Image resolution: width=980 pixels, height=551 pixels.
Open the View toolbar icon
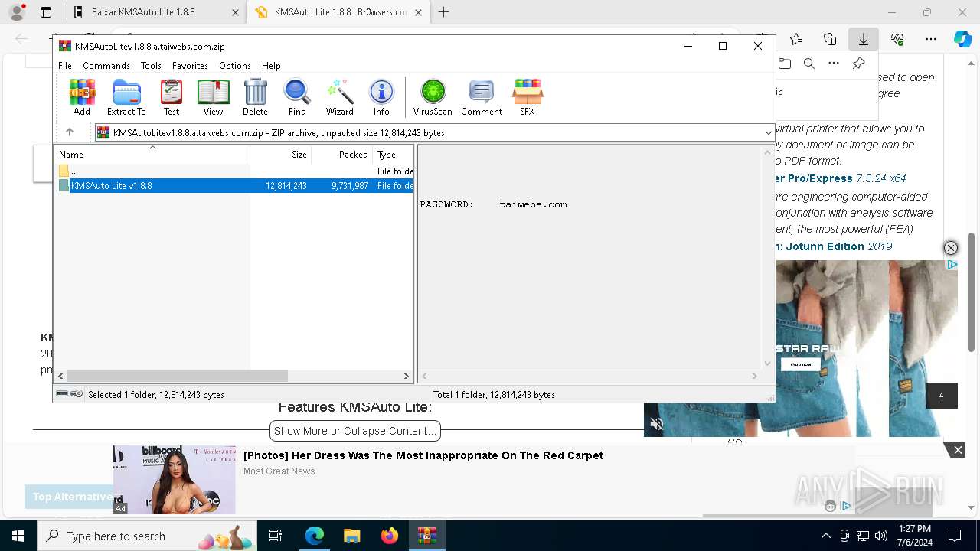click(213, 97)
